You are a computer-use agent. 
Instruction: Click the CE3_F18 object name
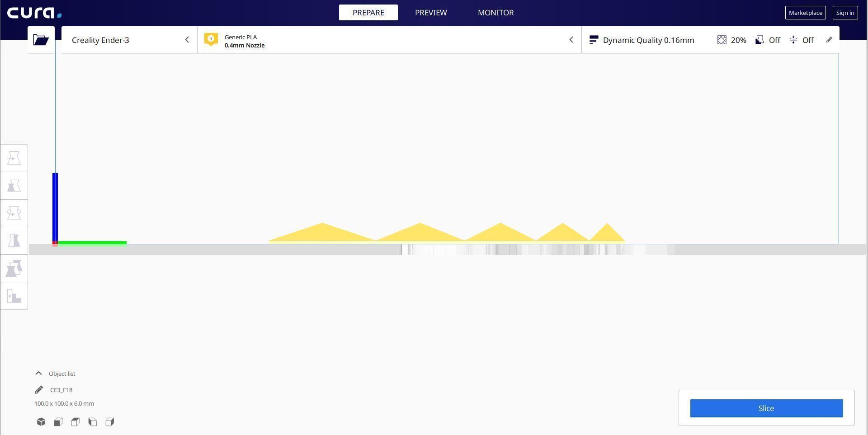coord(61,390)
